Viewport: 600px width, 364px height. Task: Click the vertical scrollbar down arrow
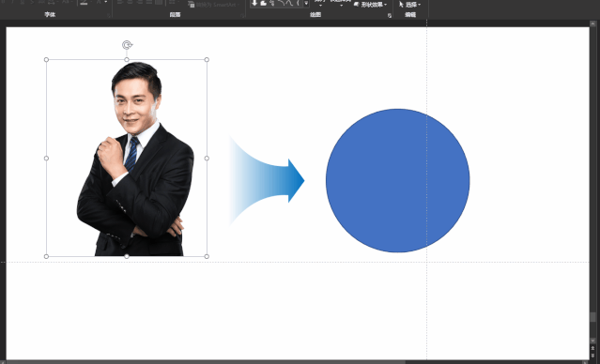click(x=593, y=341)
